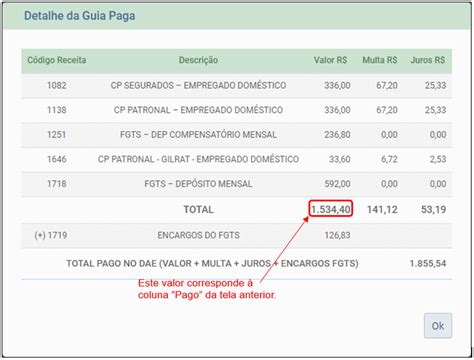Click multa 6,72 in GILRAT row
The image size is (474, 360).
pyautogui.click(x=389, y=159)
